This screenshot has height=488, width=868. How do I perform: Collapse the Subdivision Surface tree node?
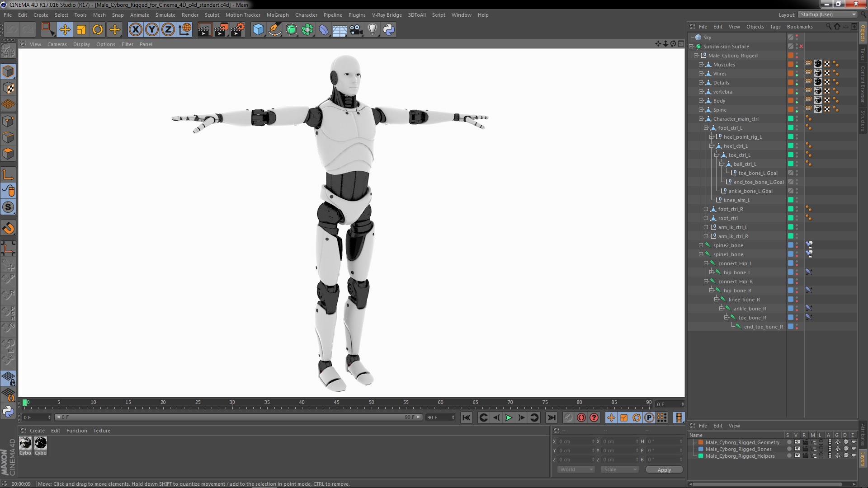pos(691,47)
